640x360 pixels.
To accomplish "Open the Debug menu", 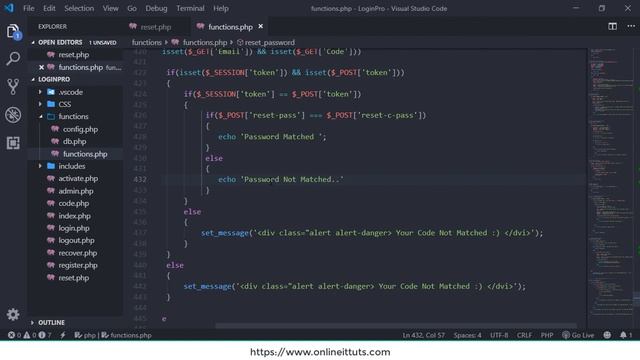I will [x=156, y=9].
